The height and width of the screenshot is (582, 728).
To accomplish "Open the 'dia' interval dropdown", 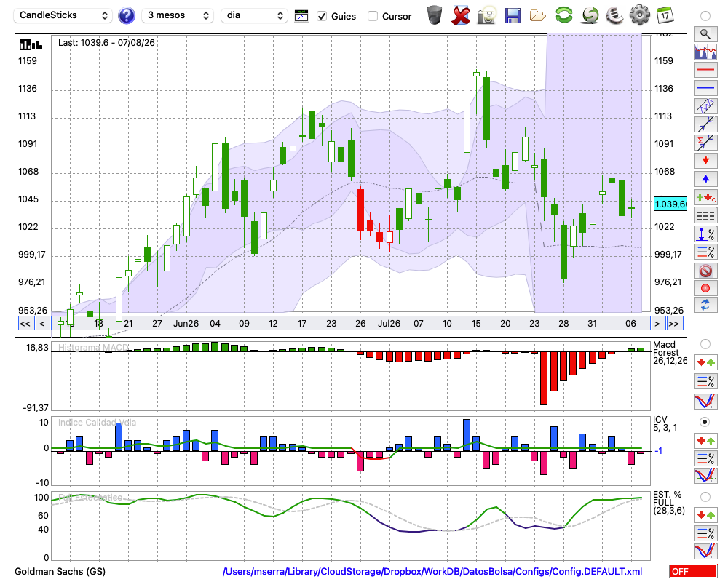I will tap(254, 15).
